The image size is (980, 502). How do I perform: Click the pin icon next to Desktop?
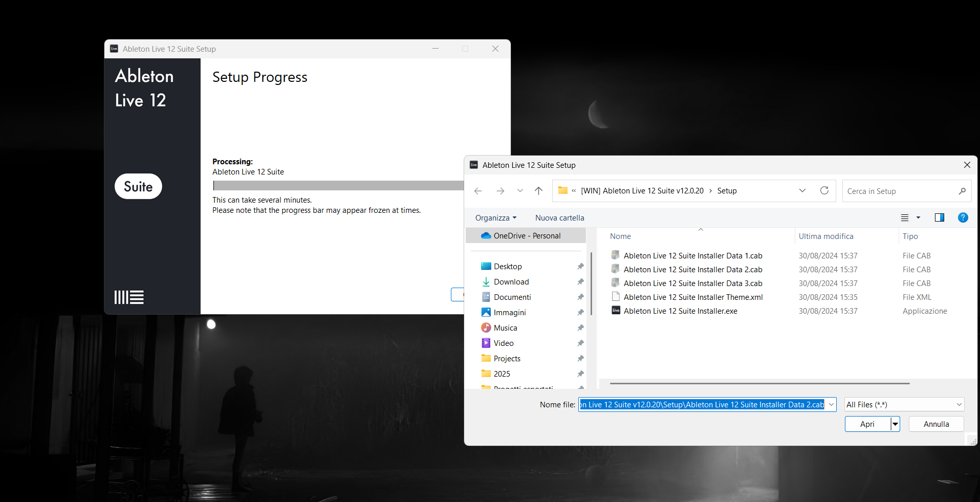[580, 266]
